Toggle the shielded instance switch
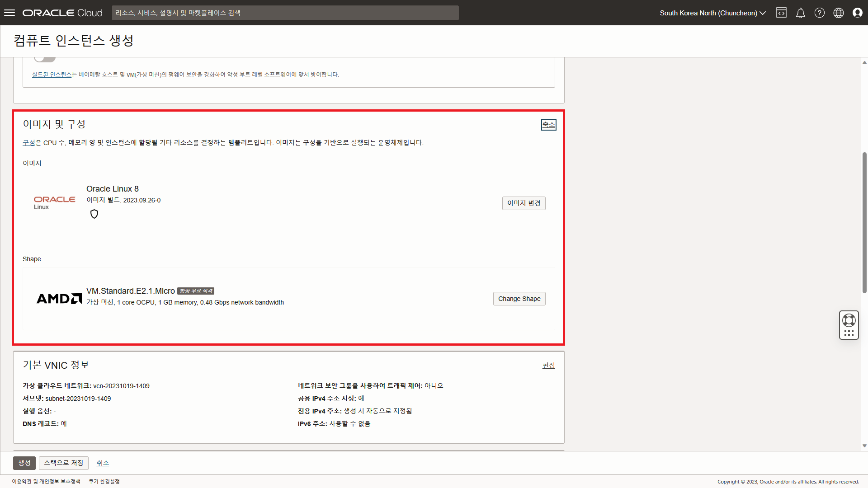The image size is (868, 488). (44, 59)
